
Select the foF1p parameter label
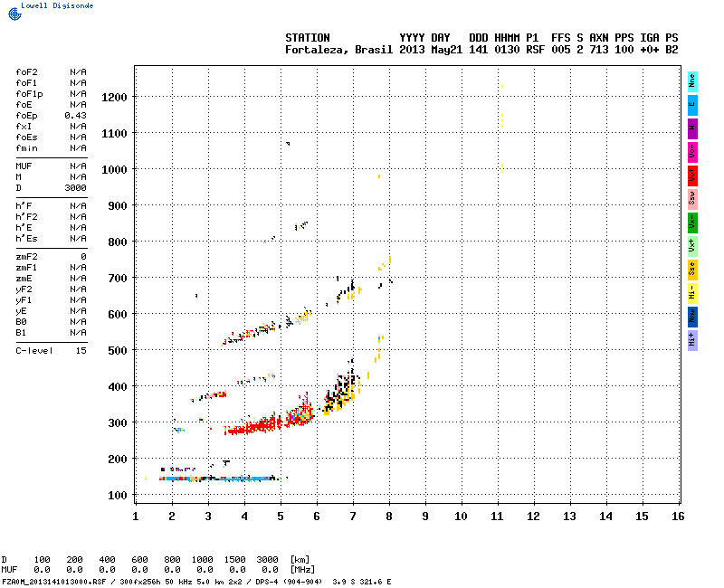[29, 94]
